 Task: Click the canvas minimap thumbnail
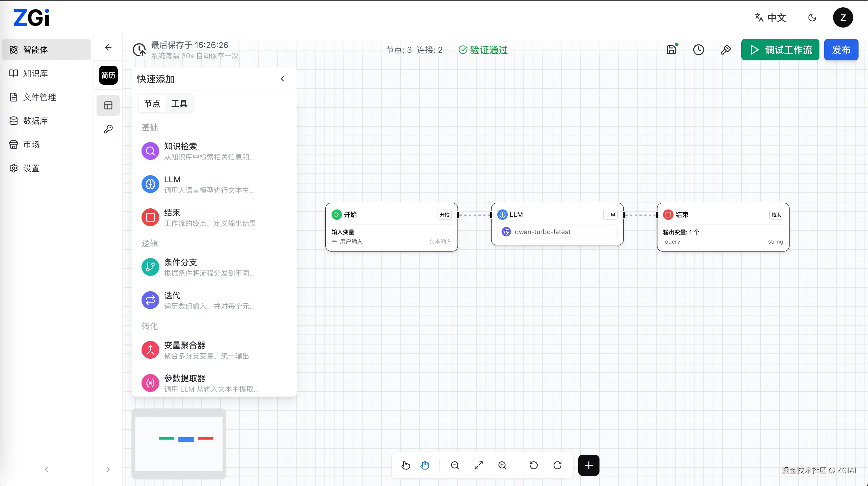coord(179,444)
